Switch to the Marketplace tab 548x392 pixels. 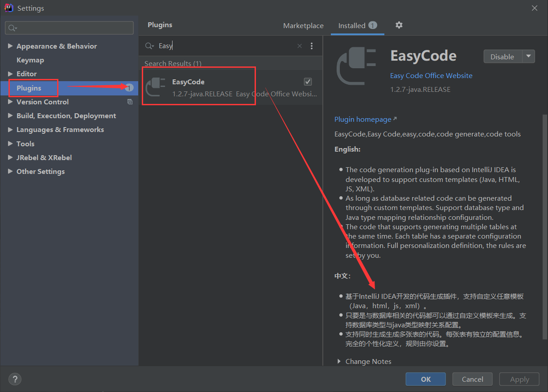click(303, 26)
